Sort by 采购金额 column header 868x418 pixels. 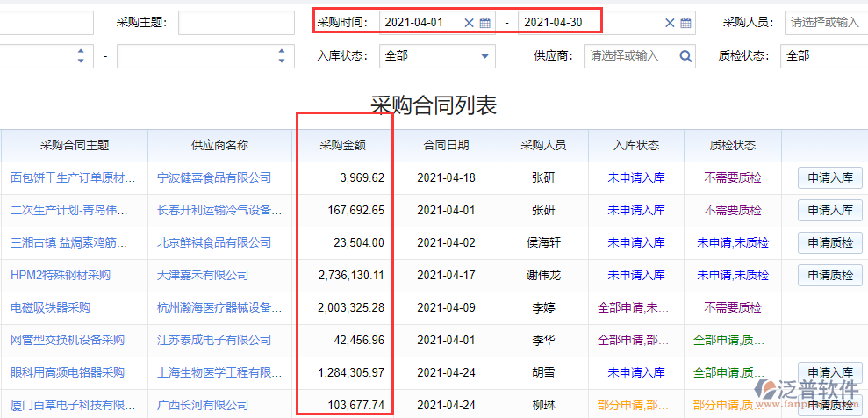tap(342, 146)
